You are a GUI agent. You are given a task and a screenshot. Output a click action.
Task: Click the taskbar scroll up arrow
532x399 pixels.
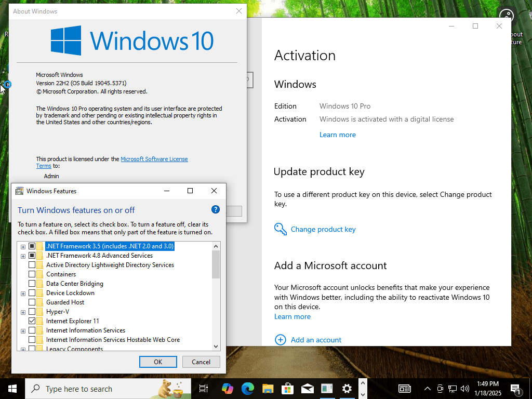click(363, 383)
